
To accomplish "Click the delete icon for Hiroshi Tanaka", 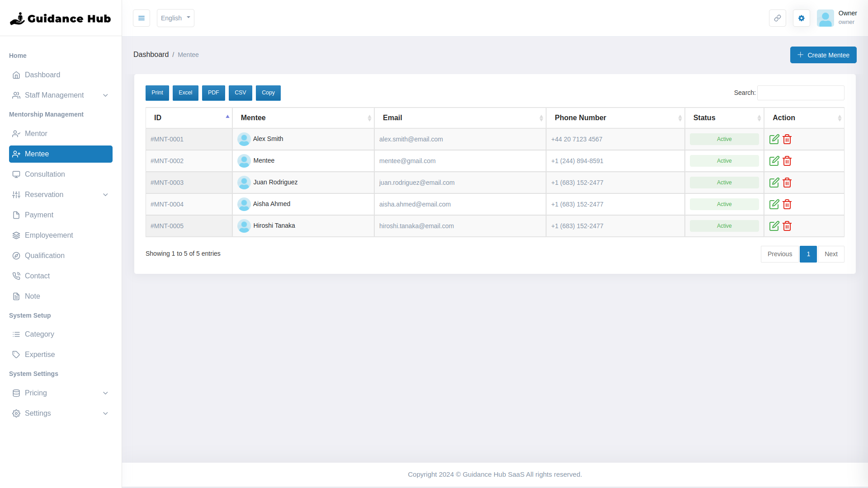I will (x=787, y=226).
